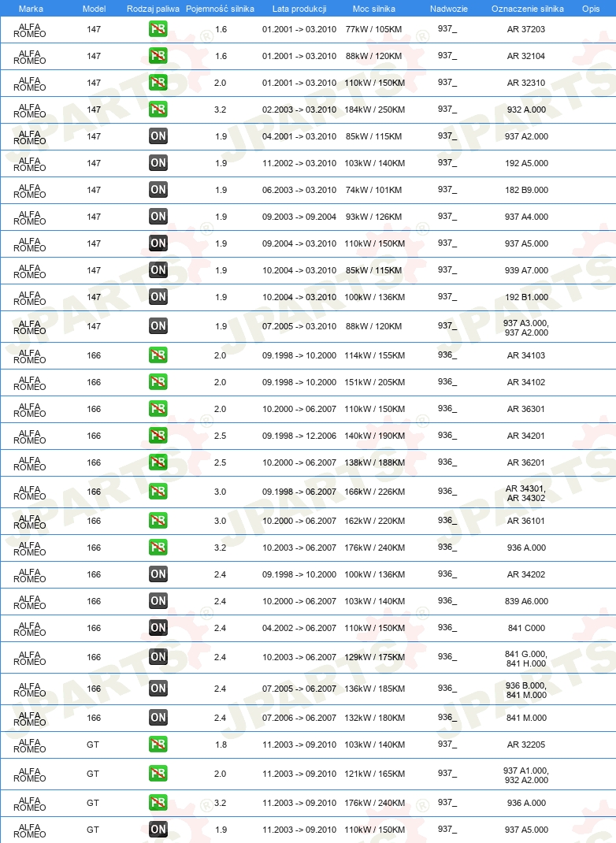Click the Lata produkcji column header
The width and height of the screenshot is (616, 843).
[299, 9]
